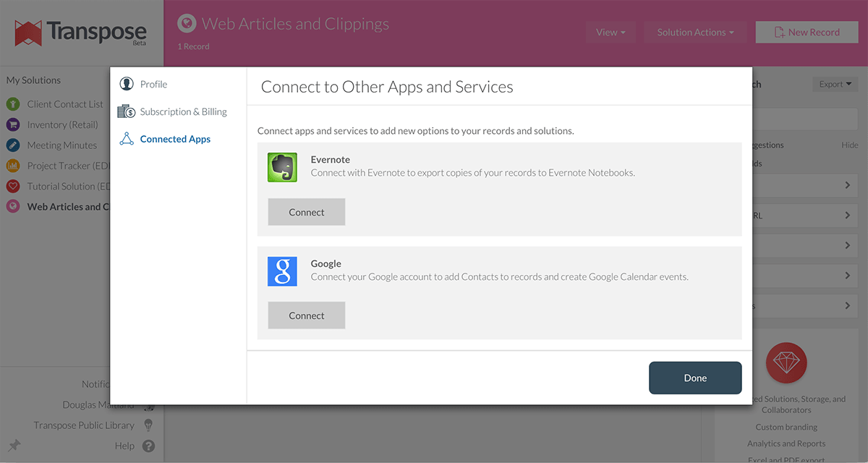The height and width of the screenshot is (463, 868).
Task: Click the Hide link in the search panel
Action: click(850, 145)
